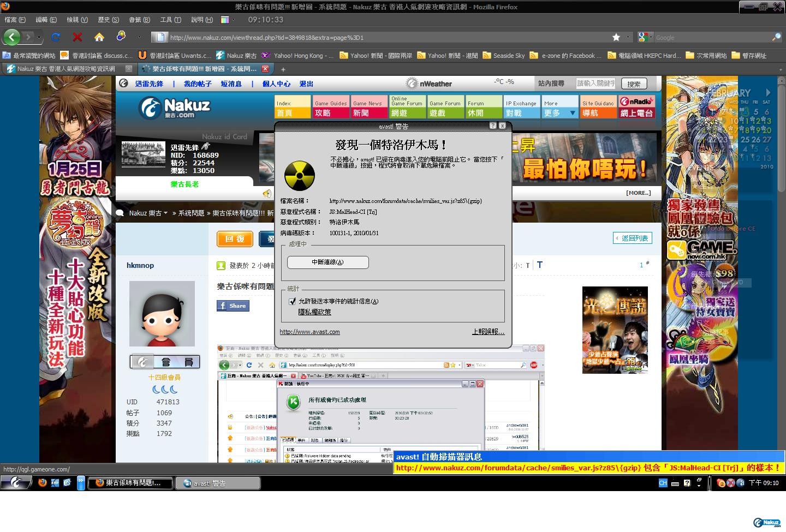The height and width of the screenshot is (532, 786).
Task: Click the 退出 logout link
Action: pos(306,84)
